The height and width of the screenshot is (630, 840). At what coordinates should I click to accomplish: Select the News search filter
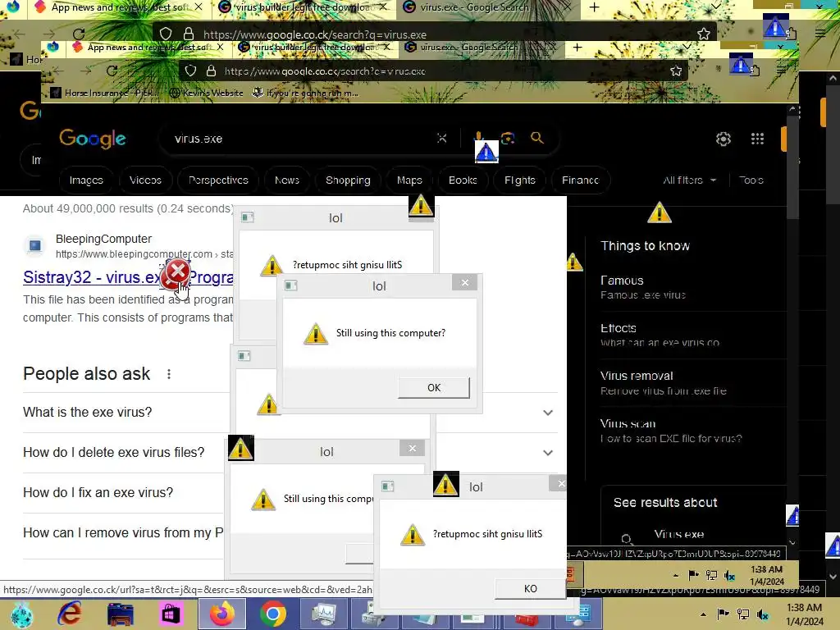[286, 180]
